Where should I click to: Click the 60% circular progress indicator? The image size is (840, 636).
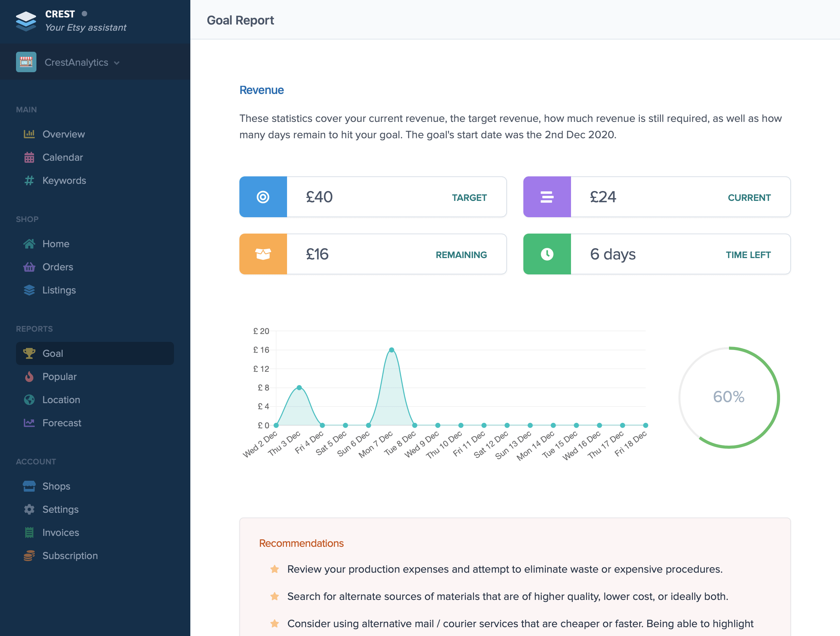pos(728,397)
